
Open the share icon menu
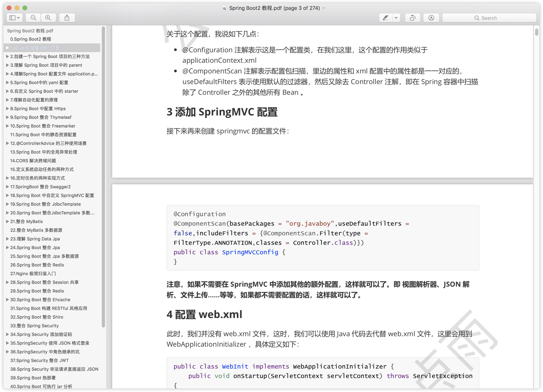[67, 18]
